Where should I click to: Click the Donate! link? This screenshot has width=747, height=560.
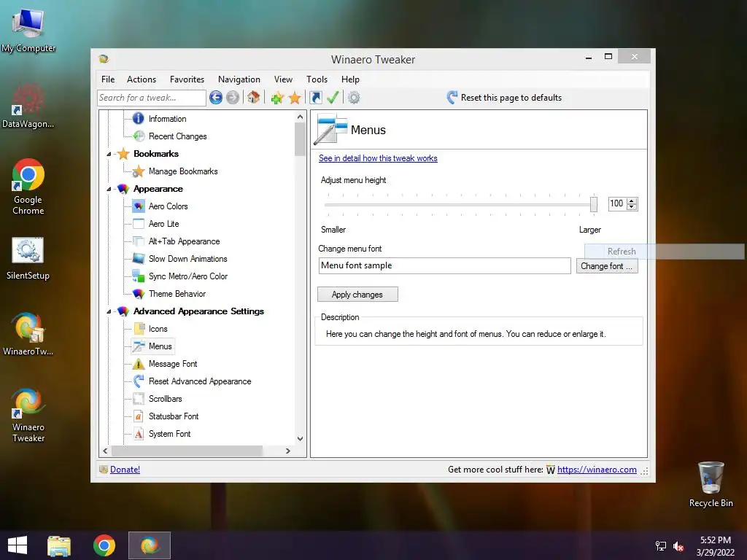click(x=125, y=470)
